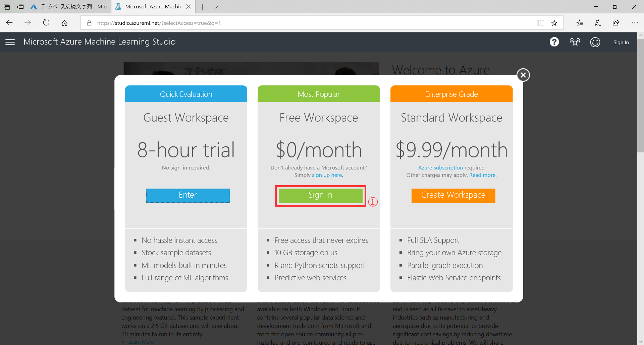Close the workspace selection dialog
644x345 pixels.
pos(523,75)
